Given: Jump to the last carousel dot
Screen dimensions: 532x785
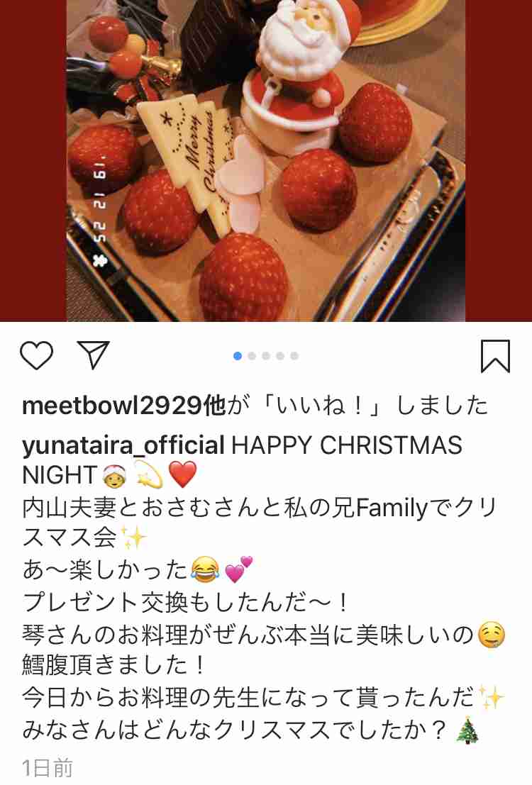Looking at the screenshot, I should pos(294,356).
